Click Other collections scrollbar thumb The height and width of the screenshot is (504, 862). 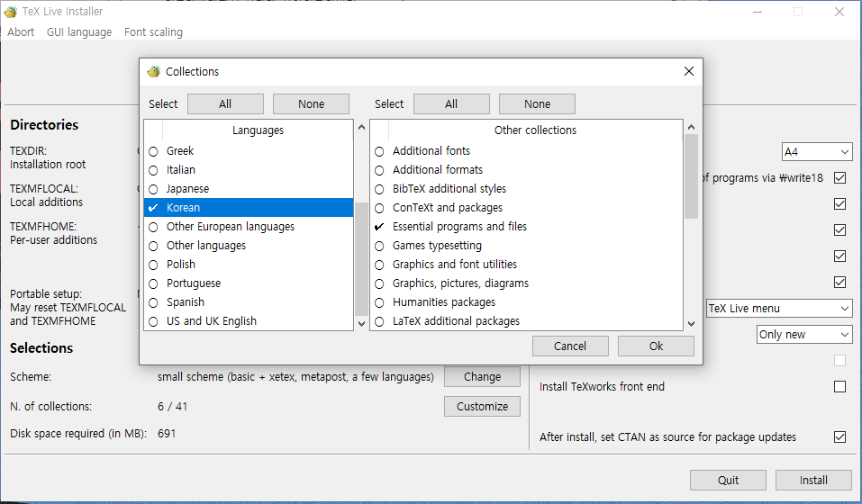tap(692, 176)
